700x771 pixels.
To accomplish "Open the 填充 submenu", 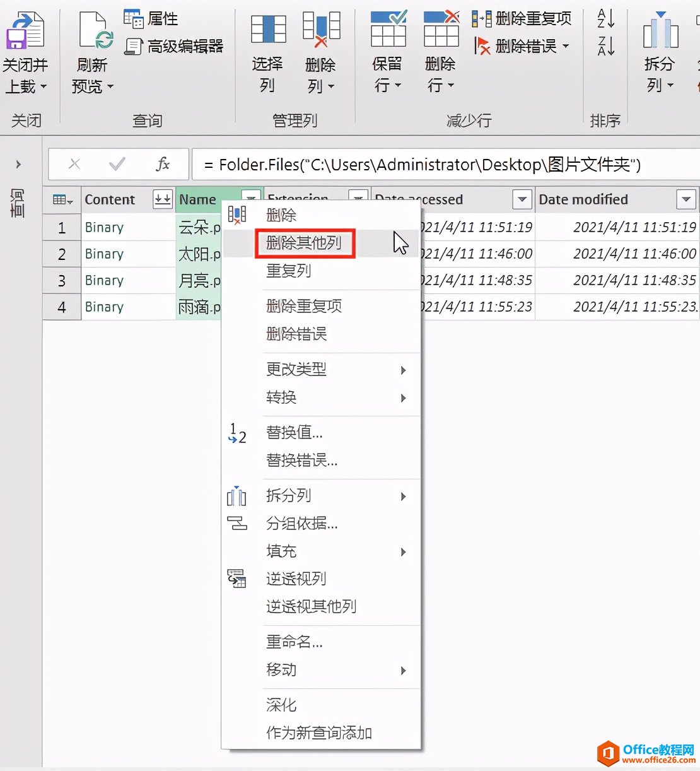I will (x=321, y=551).
